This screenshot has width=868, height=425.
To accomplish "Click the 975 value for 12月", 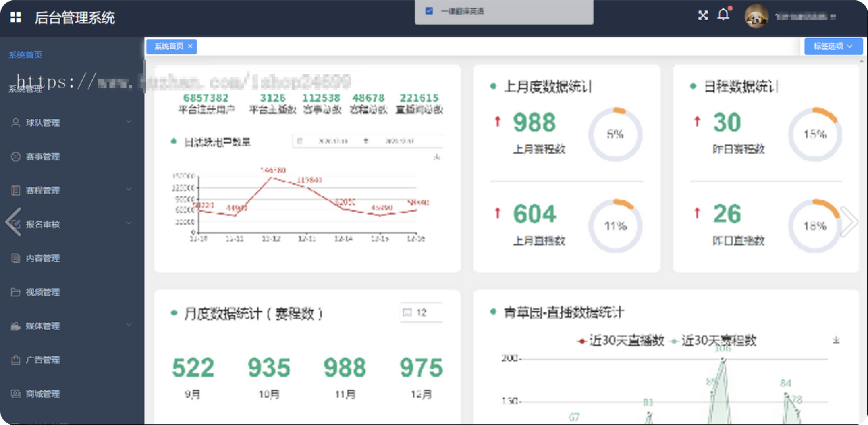I will tap(421, 368).
